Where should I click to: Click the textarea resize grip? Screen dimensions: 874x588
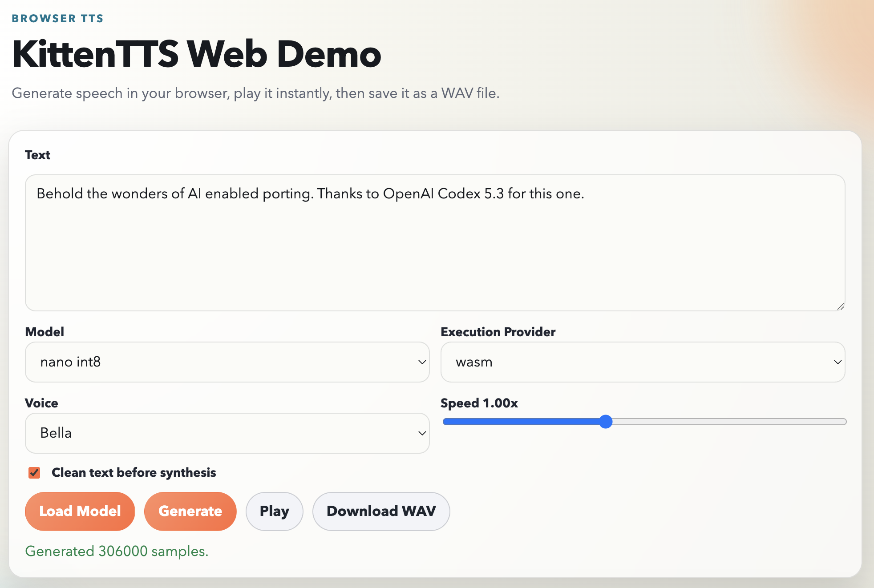pyautogui.click(x=841, y=306)
